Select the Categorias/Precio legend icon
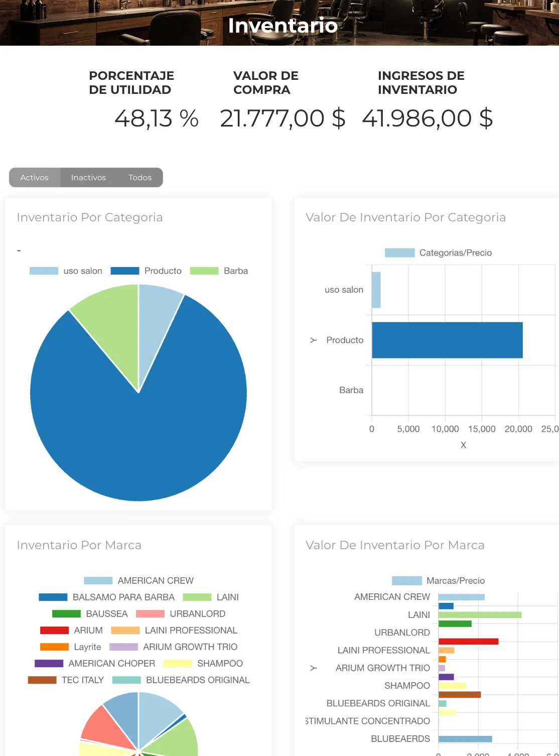This screenshot has height=756, width=559. (399, 253)
